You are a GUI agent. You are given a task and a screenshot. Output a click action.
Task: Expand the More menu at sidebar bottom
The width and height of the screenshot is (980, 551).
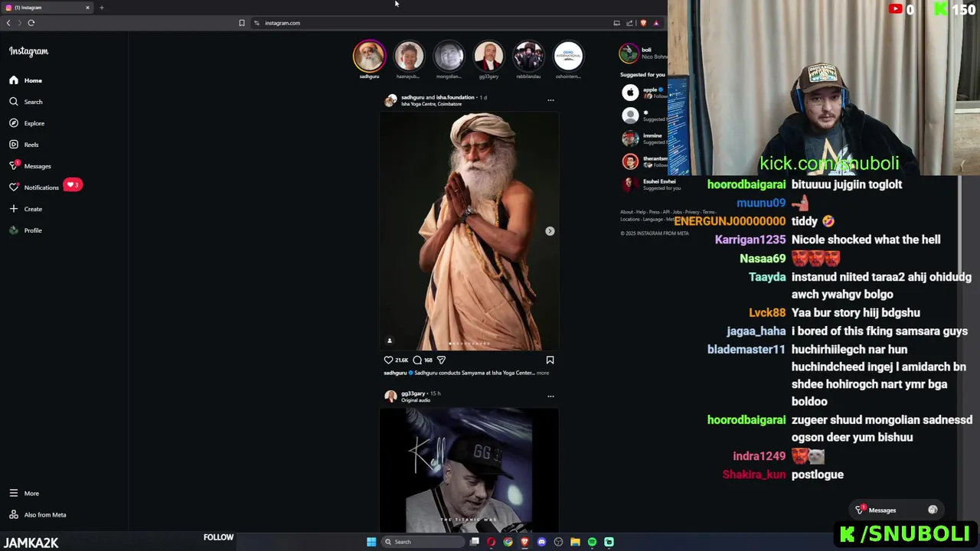24,494
